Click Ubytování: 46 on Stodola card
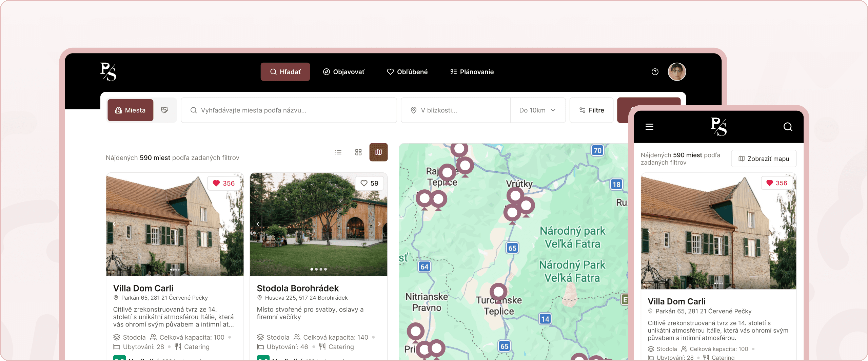The image size is (868, 361). [x=283, y=347]
